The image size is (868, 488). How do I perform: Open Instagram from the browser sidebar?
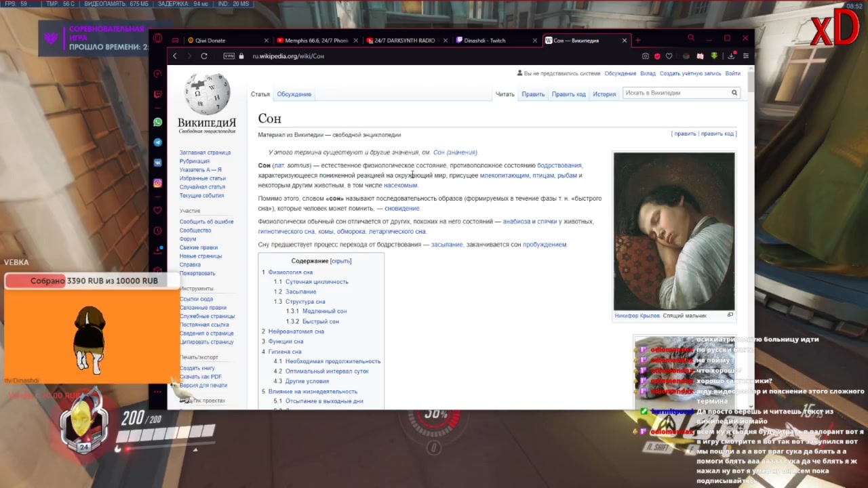tap(158, 183)
